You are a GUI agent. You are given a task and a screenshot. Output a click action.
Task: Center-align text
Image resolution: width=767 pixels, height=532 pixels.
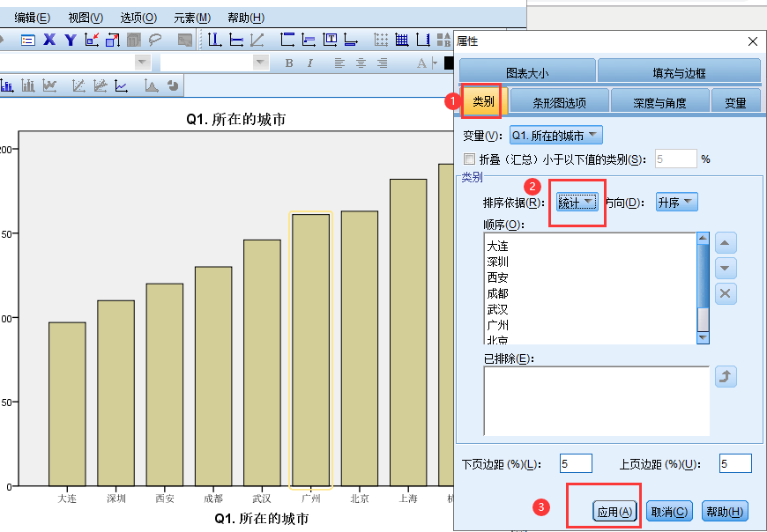pyautogui.click(x=361, y=63)
